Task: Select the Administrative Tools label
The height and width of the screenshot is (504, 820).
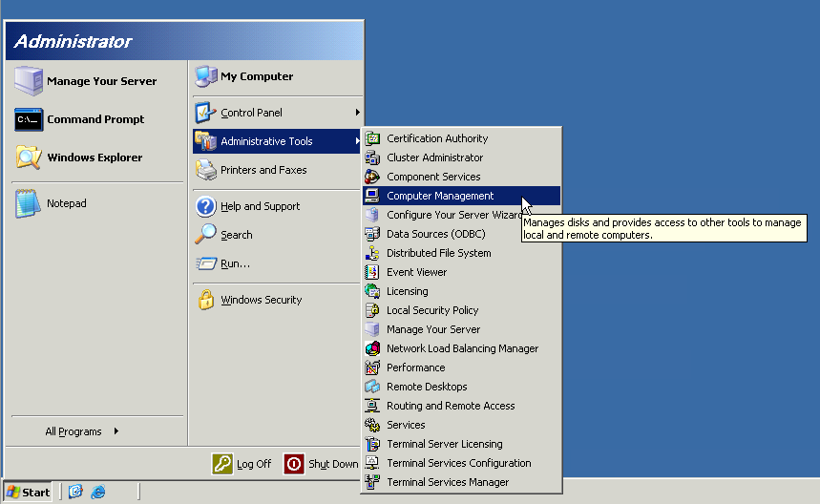Action: [266, 141]
